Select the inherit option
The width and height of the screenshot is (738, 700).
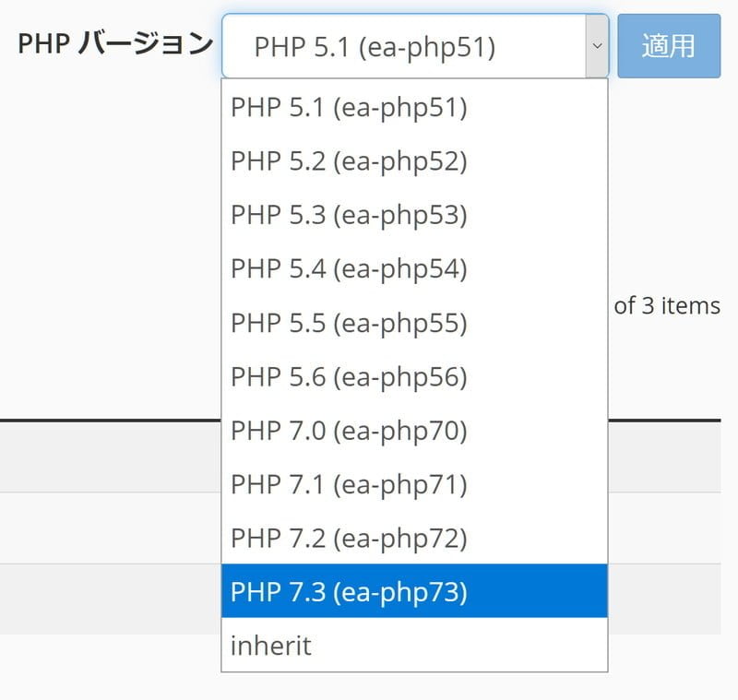coord(414,645)
